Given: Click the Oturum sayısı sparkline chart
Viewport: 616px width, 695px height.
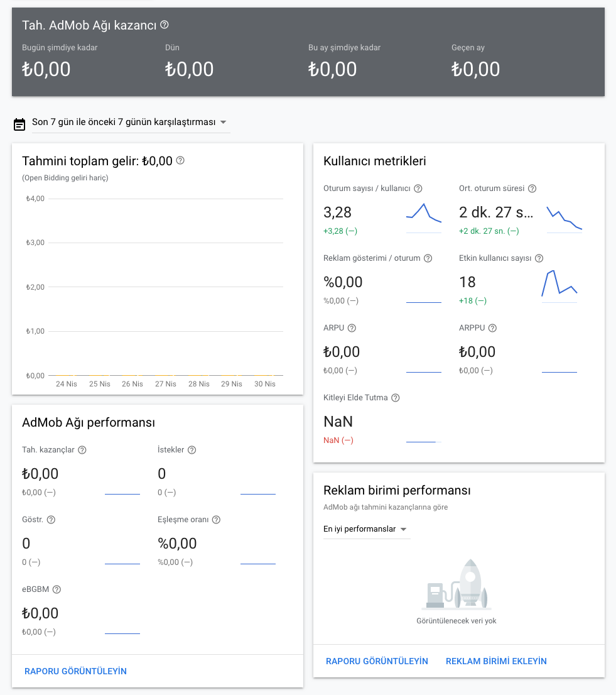Looking at the screenshot, I should point(424,217).
